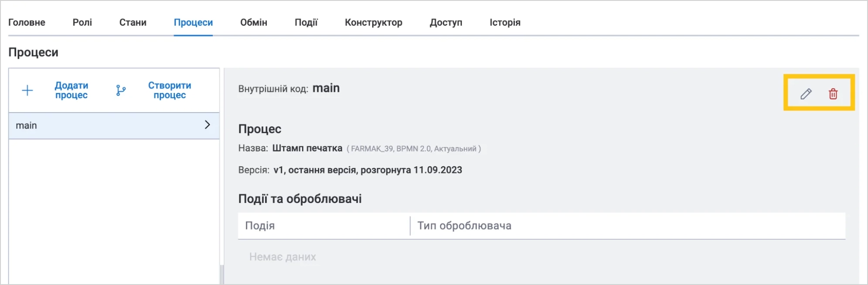The image size is (868, 285).
Task: Delete process with red trash icon
Action: (833, 94)
